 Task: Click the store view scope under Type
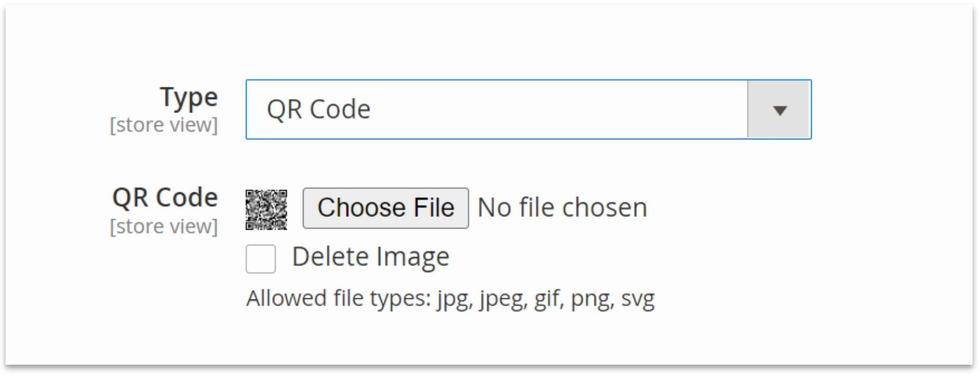[x=164, y=125]
